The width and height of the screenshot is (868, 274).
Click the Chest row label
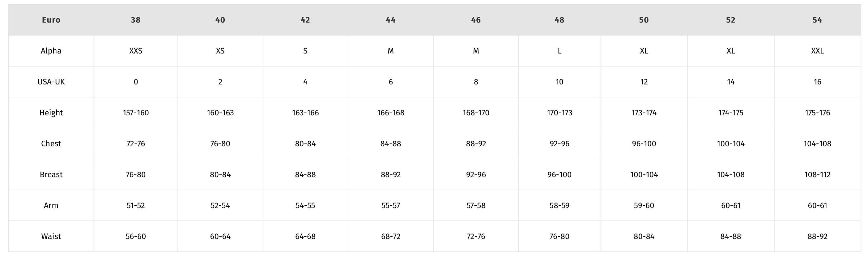(x=51, y=143)
